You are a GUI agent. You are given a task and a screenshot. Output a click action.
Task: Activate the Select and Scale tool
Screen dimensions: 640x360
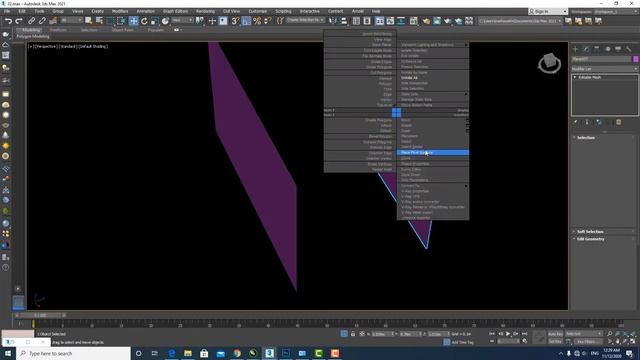point(155,21)
